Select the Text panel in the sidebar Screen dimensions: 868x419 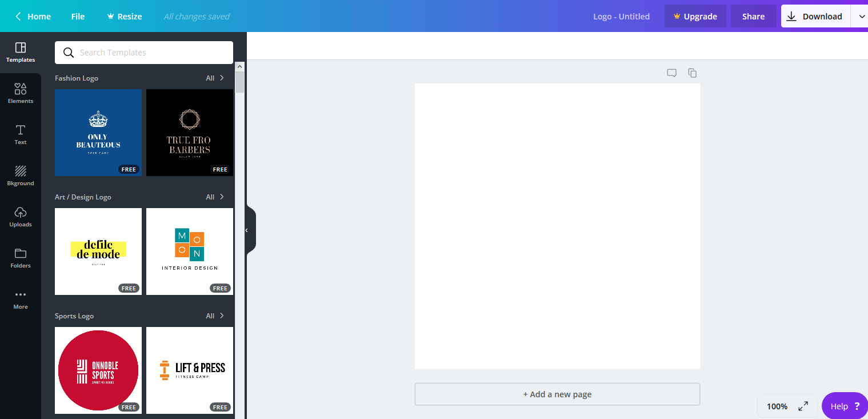21,135
